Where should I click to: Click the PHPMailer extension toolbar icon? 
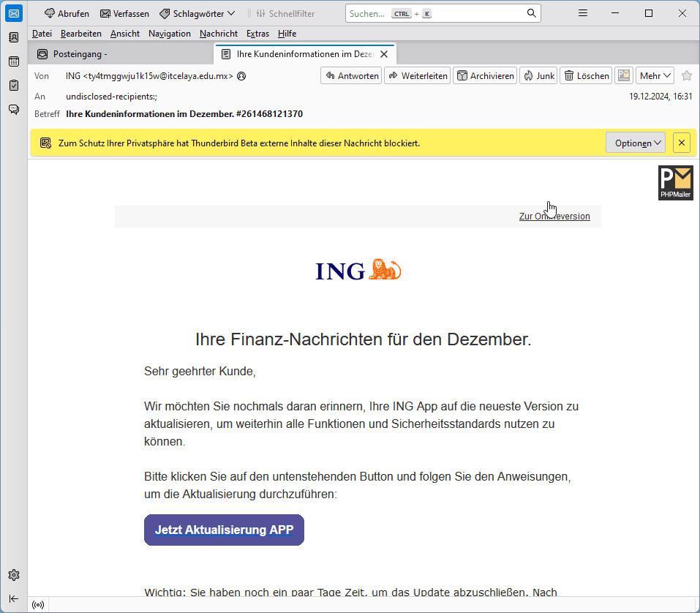(x=624, y=76)
